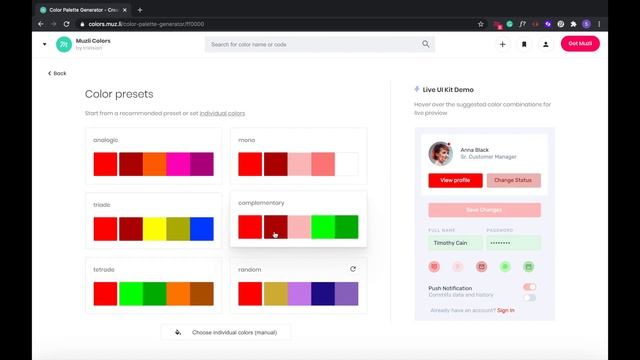
Task: Open the individual colors link
Action: click(x=222, y=113)
